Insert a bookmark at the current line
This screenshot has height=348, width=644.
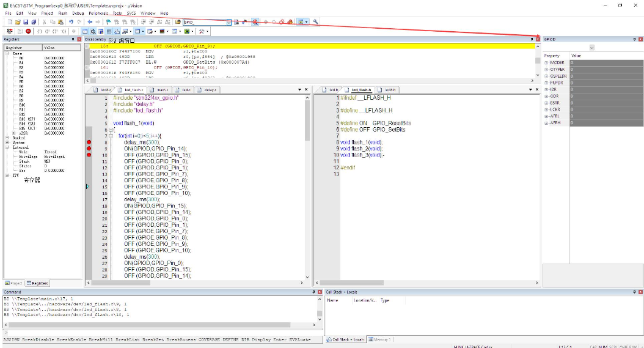[108, 22]
